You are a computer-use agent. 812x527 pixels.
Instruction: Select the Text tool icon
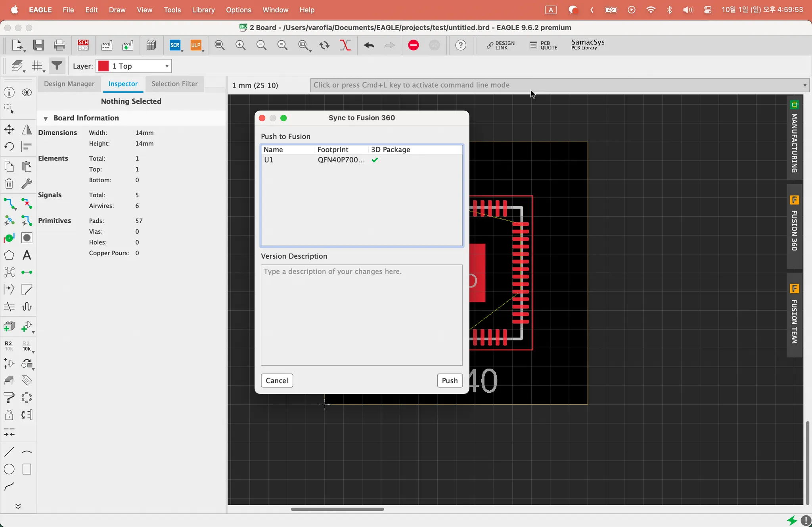tap(27, 255)
